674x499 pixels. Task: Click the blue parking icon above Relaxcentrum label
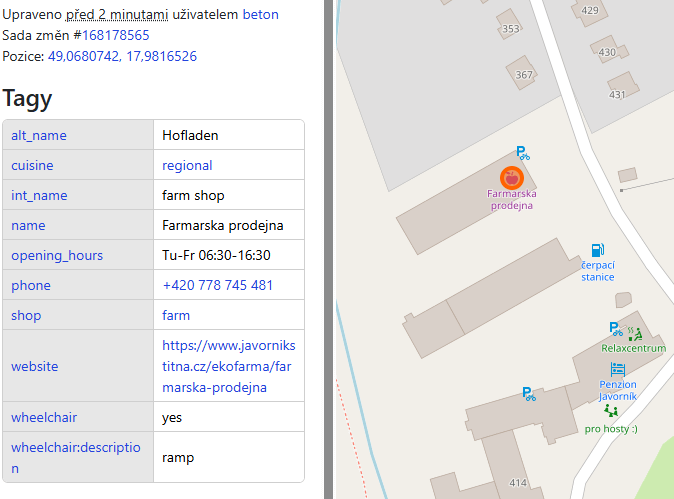(616, 328)
